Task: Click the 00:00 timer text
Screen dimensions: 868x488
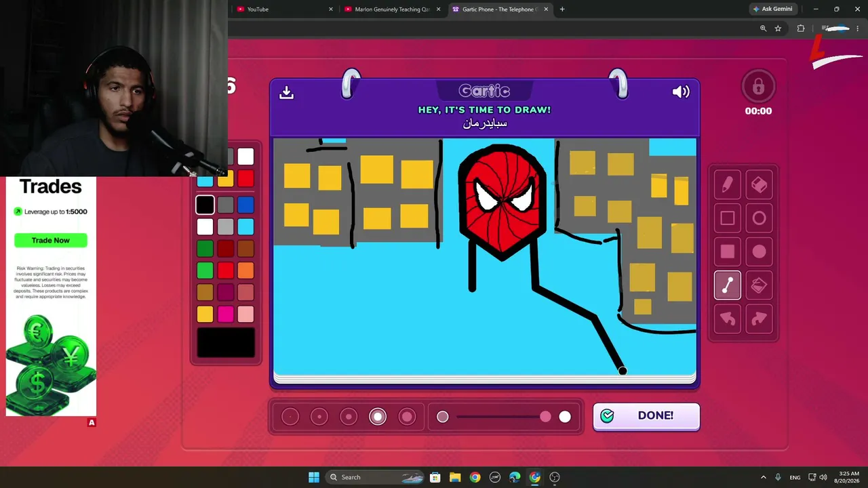Action: [758, 111]
